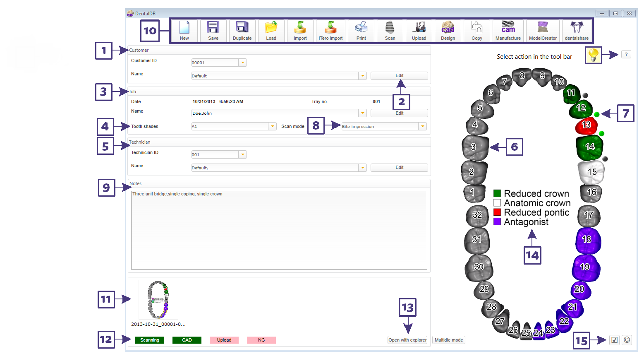Select tooth 15 anatomic crown
Image resolution: width=644 pixels, height=354 pixels.
pos(591,172)
